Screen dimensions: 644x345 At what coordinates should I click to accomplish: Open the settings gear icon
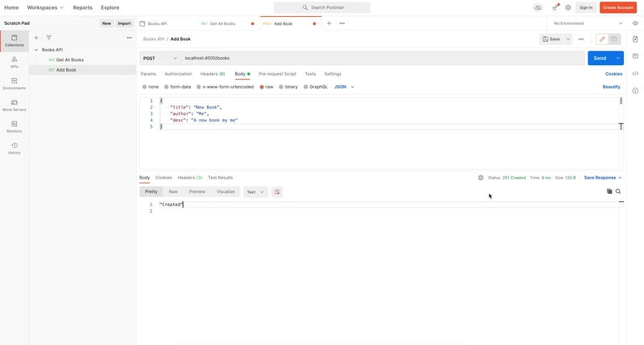pos(568,7)
